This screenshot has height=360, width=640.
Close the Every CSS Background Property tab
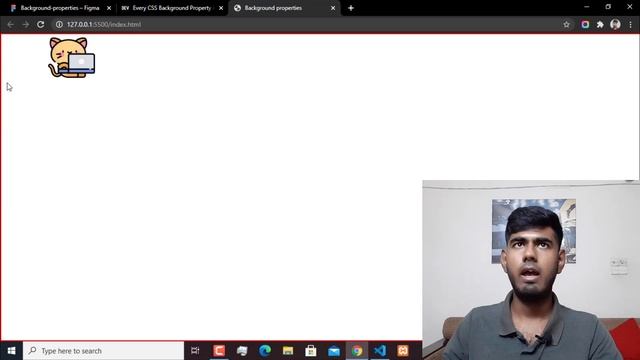point(221,8)
